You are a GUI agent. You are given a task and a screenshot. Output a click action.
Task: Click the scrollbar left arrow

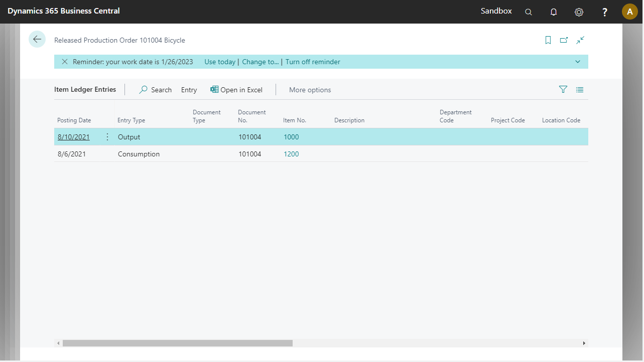58,343
